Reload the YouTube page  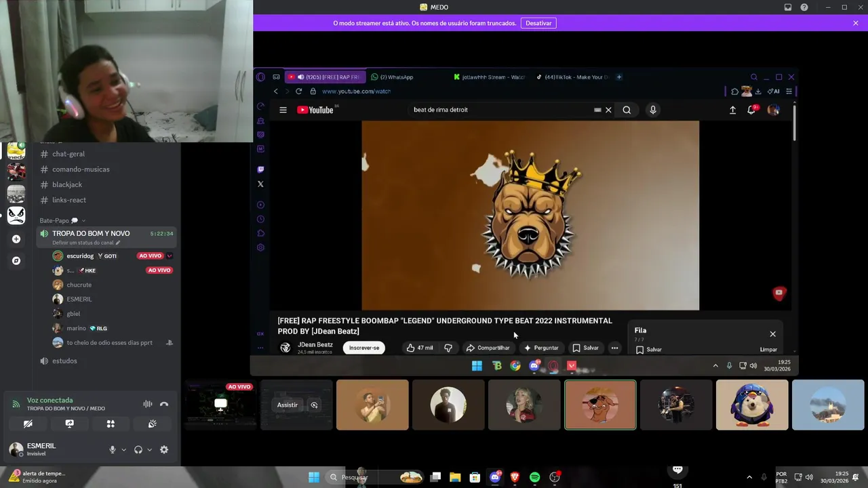point(298,91)
